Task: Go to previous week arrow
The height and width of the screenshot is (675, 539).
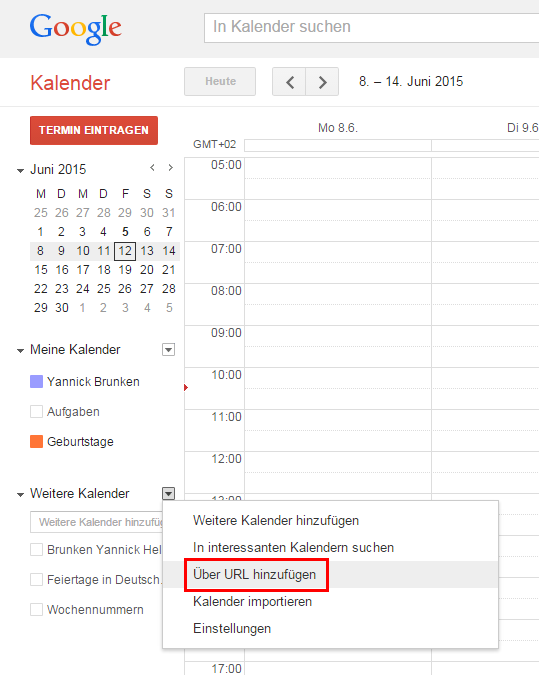Action: [289, 81]
